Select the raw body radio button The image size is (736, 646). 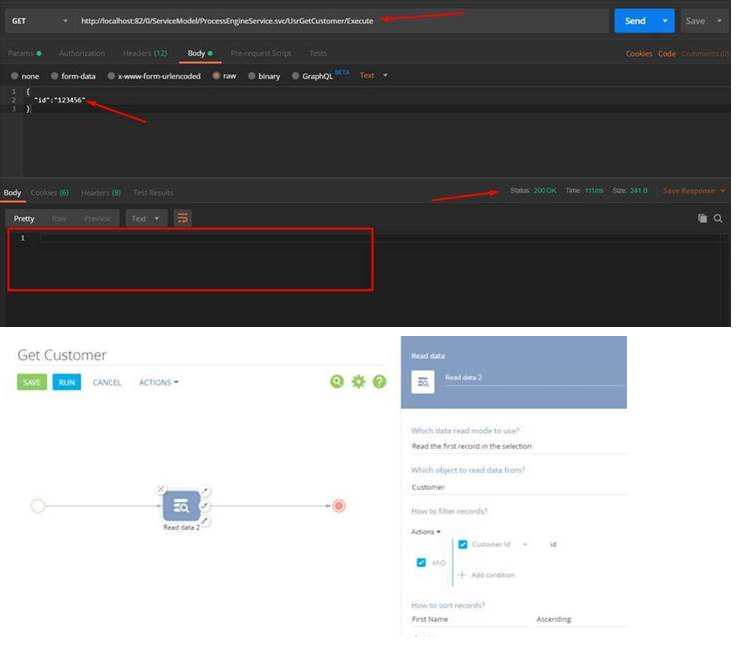[x=214, y=75]
